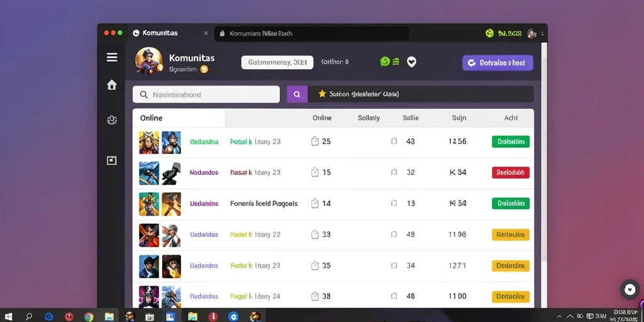The height and width of the screenshot is (322, 644).
Task: Select the value 1256 in the first row
Action: tap(458, 142)
